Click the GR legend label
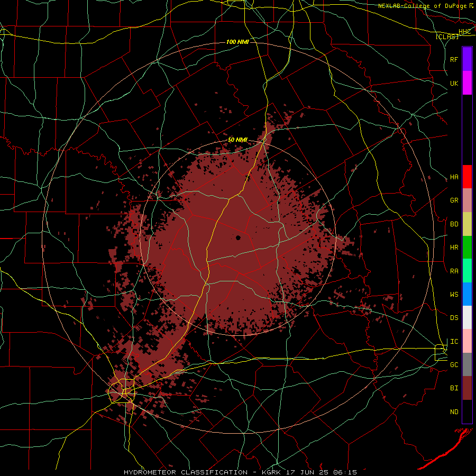The height and width of the screenshot is (476, 476). [454, 200]
